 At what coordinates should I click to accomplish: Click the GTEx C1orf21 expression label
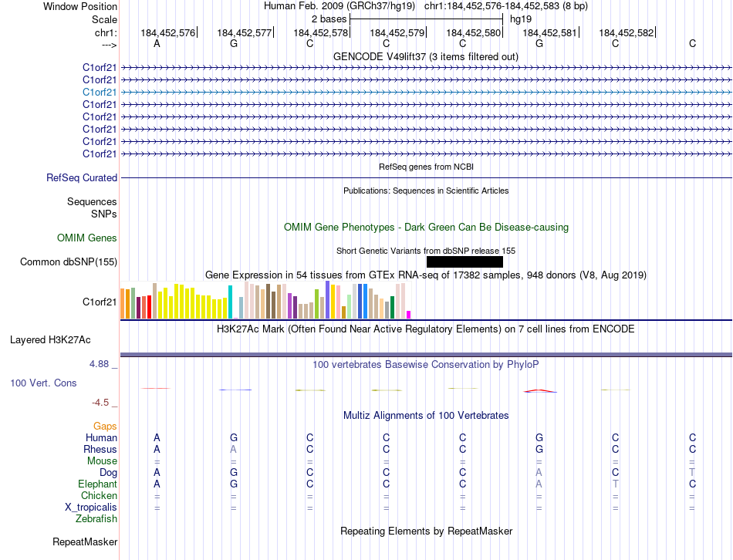coord(100,302)
